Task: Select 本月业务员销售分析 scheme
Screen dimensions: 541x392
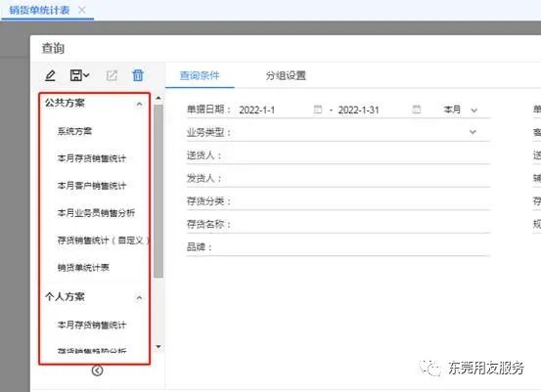Action: (x=96, y=213)
